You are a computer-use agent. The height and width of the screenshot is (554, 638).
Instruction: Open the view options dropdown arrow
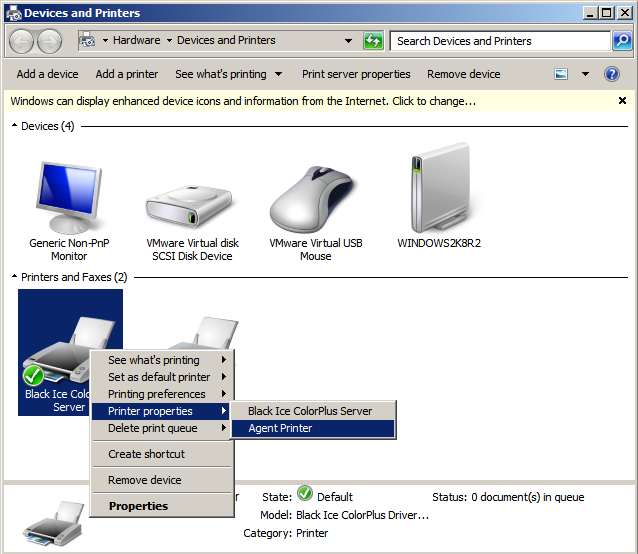click(x=585, y=74)
